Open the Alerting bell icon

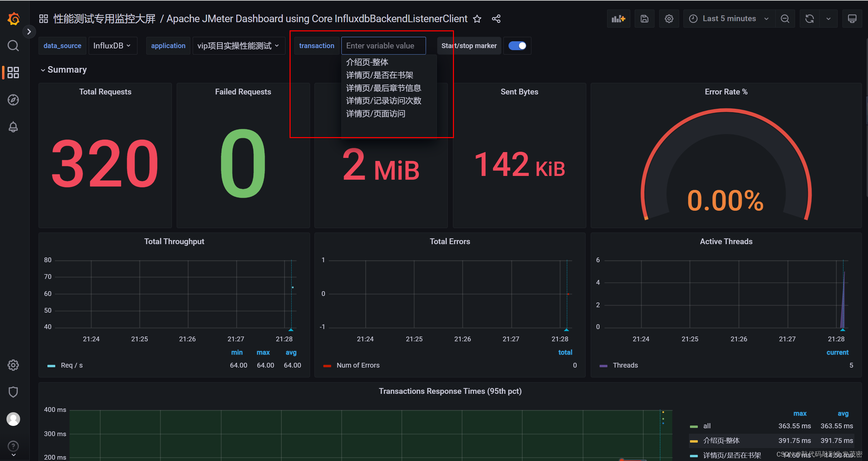pyautogui.click(x=13, y=127)
